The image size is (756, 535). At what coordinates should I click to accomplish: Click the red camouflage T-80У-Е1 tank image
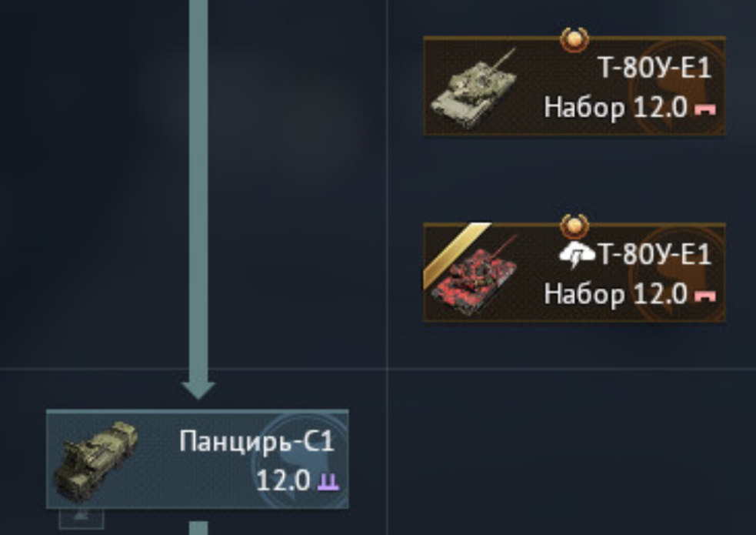click(x=475, y=275)
